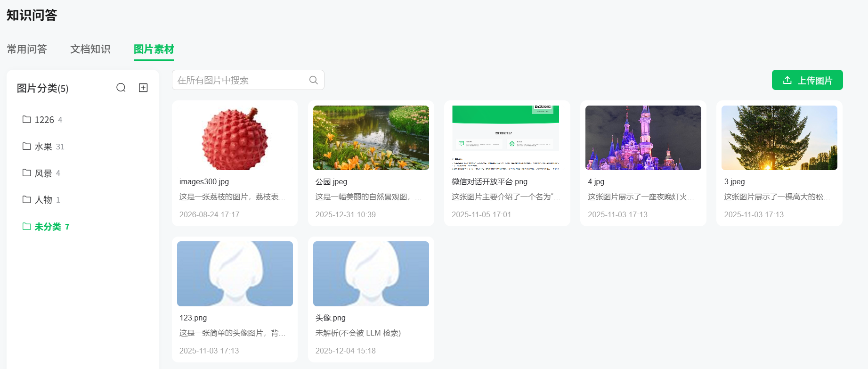Click the 上传图片 button
Image resolution: width=868 pixels, height=369 pixels.
(807, 80)
